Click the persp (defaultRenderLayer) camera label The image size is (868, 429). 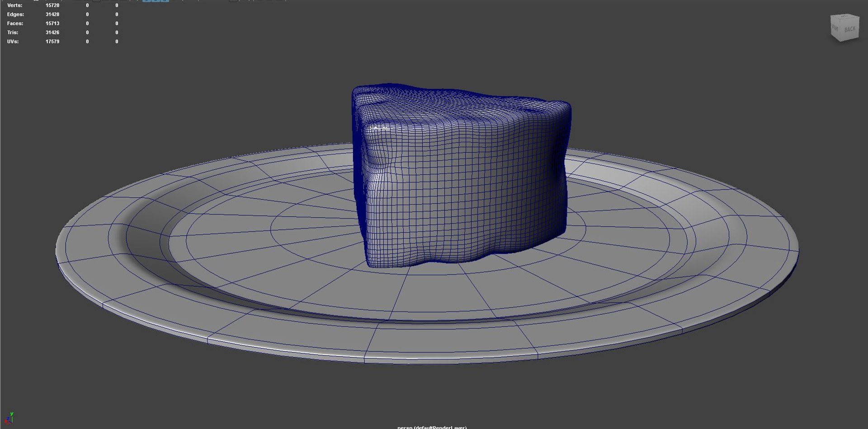click(x=432, y=427)
